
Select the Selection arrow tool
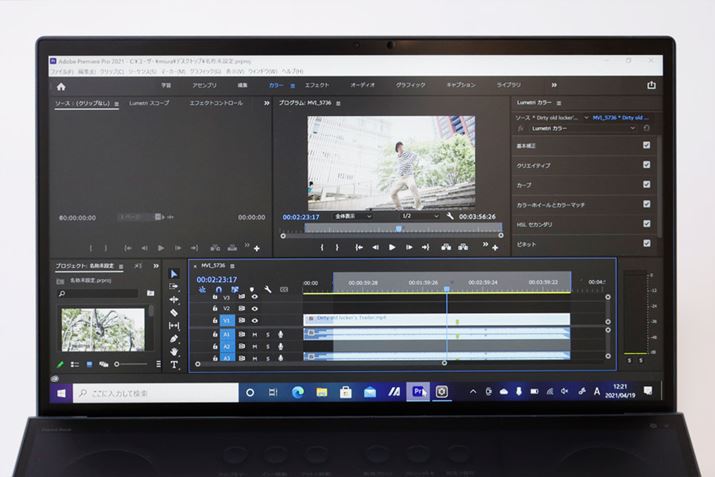coord(174,273)
